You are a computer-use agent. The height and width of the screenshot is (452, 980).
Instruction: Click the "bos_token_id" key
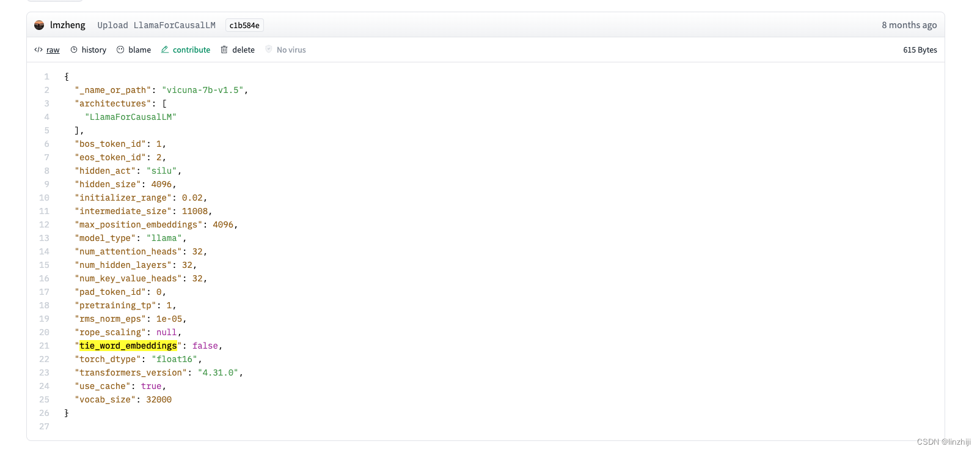[x=111, y=144]
